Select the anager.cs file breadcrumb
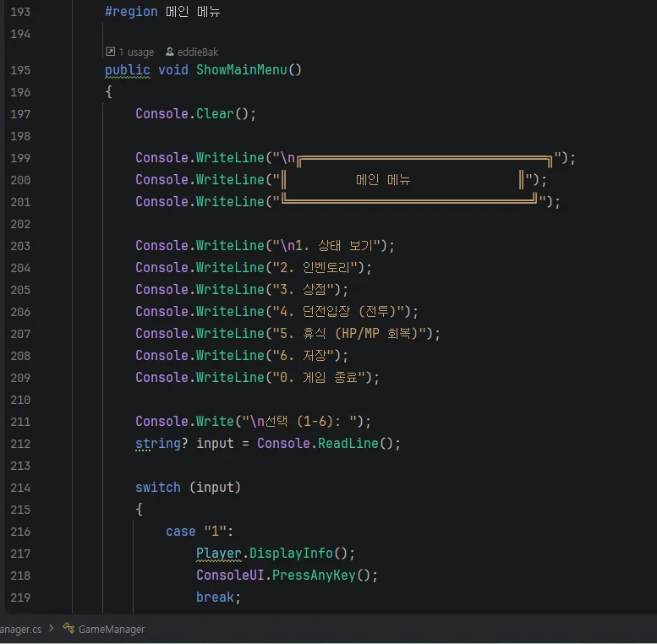This screenshot has width=657, height=644. pos(20,629)
